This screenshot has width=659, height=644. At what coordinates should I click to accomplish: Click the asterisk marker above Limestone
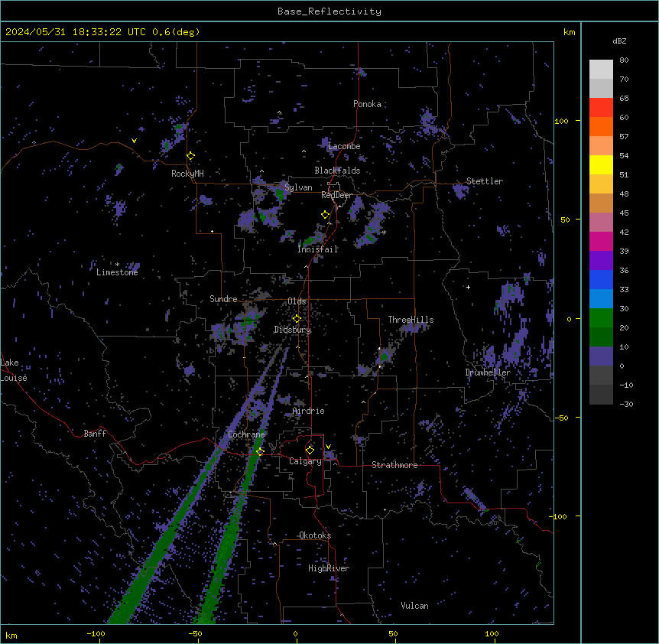click(x=117, y=265)
